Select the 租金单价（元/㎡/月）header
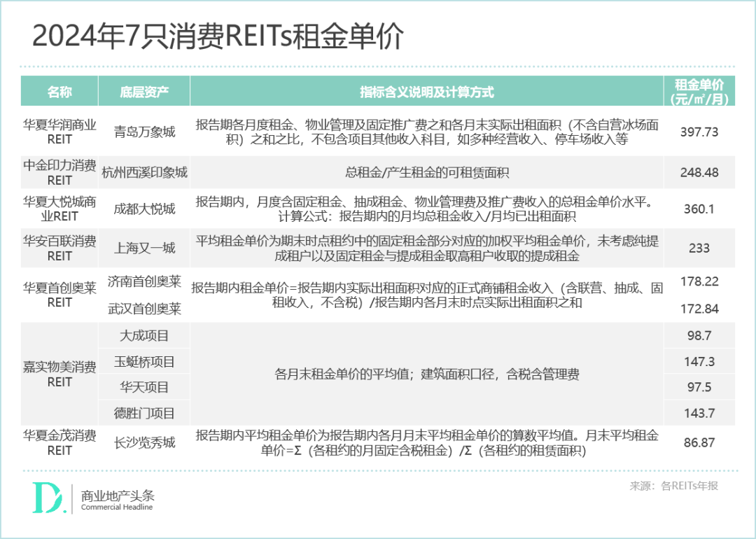The image size is (756, 539). (699, 91)
